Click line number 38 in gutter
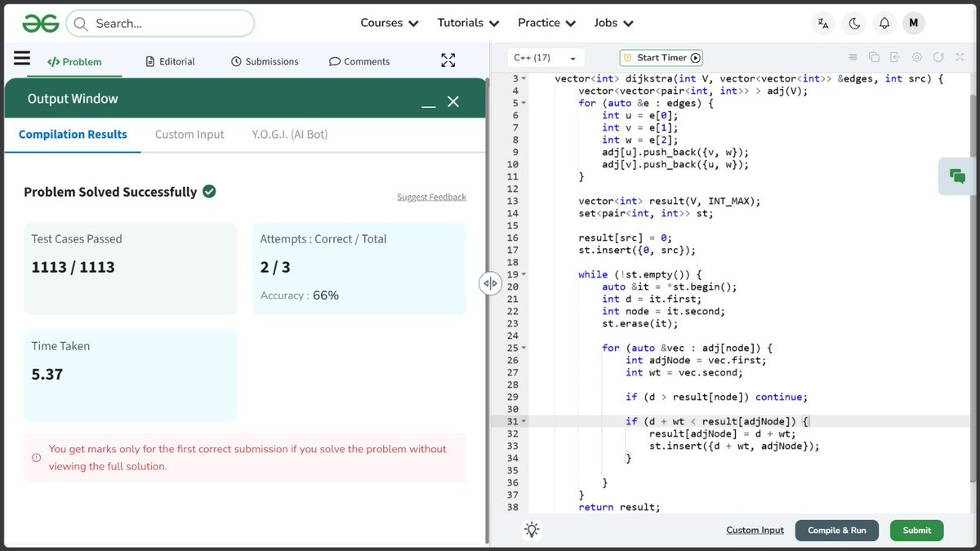Viewport: 980px width, 551px height. (x=512, y=507)
